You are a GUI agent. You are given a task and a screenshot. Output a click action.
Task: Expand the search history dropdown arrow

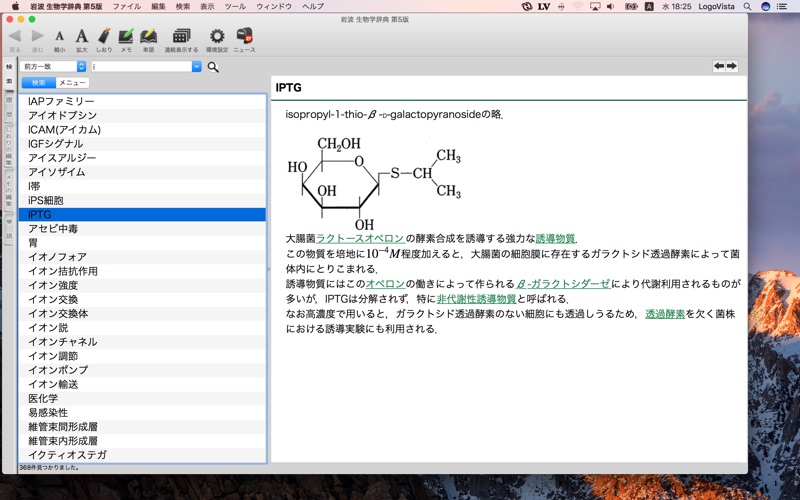[x=196, y=67]
